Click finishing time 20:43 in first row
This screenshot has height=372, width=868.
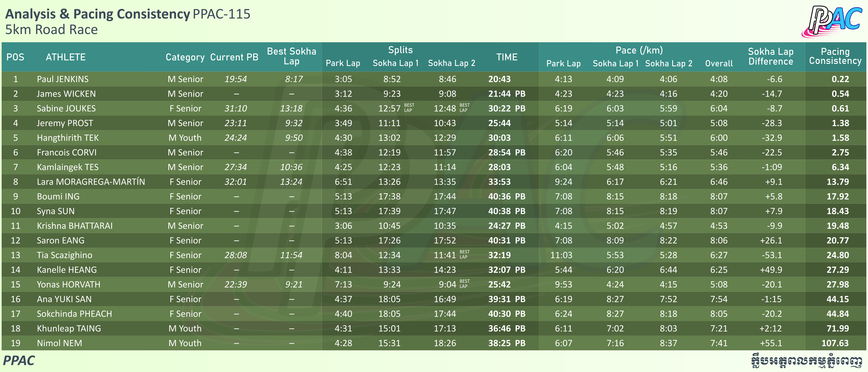[x=499, y=79]
